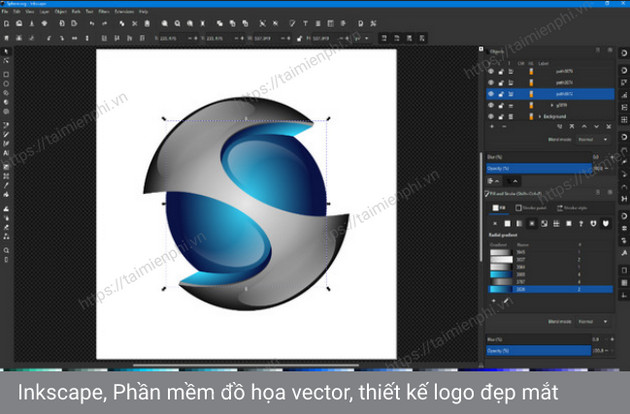
Task: Adjust upper Opacity (%) slider
Action: point(539,168)
